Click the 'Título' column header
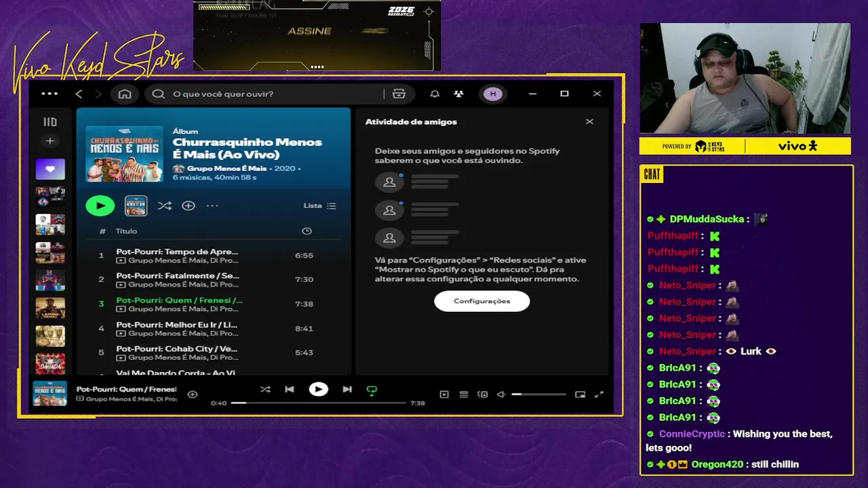The width and height of the screenshot is (868, 488). 126,231
